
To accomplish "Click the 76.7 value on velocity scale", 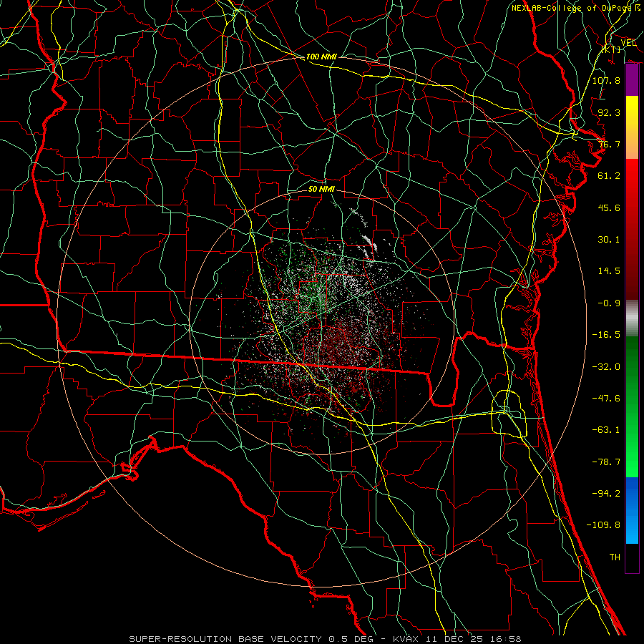I will coord(609,144).
